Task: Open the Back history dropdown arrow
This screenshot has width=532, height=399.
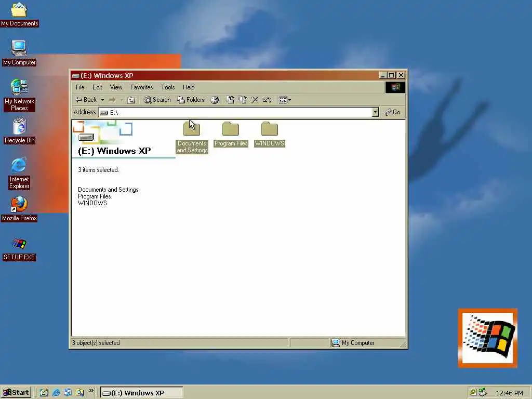Action: 102,100
